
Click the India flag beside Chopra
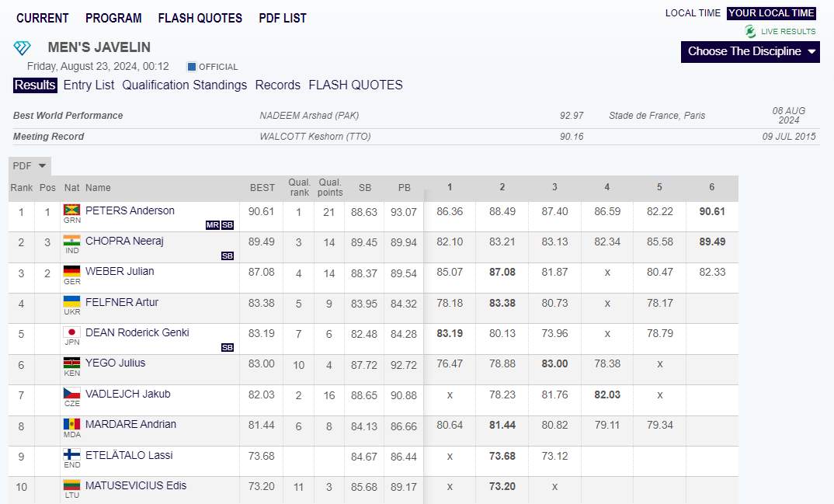72,241
